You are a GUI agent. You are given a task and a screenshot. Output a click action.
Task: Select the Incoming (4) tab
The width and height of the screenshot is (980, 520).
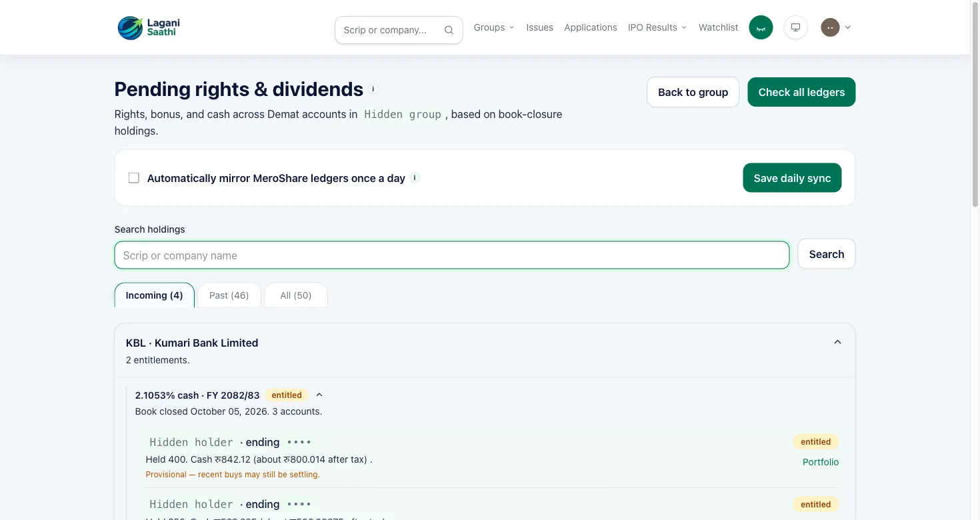coord(155,295)
